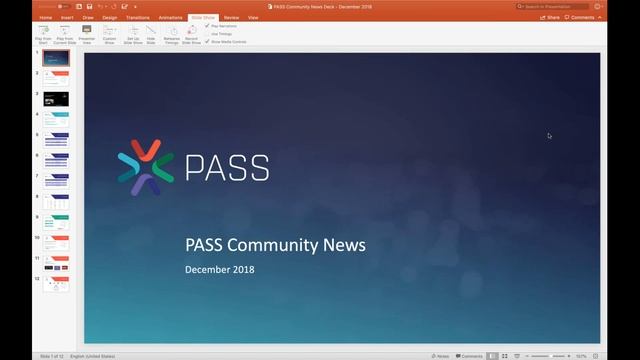Click the feedback smiley icon

(x=597, y=7)
